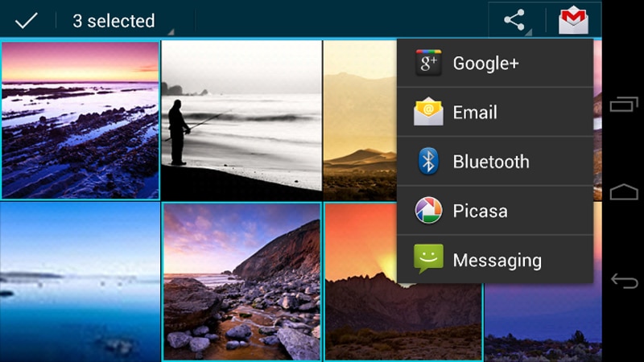Deselect the rocky shoreline cliff photo
This screenshot has width=644, height=362.
242,282
